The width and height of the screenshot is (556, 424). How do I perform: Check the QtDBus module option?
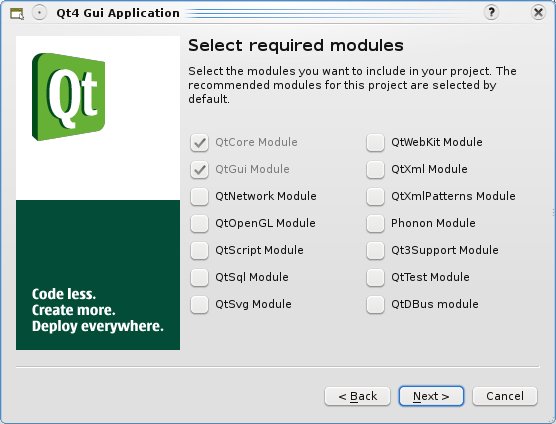(x=375, y=304)
